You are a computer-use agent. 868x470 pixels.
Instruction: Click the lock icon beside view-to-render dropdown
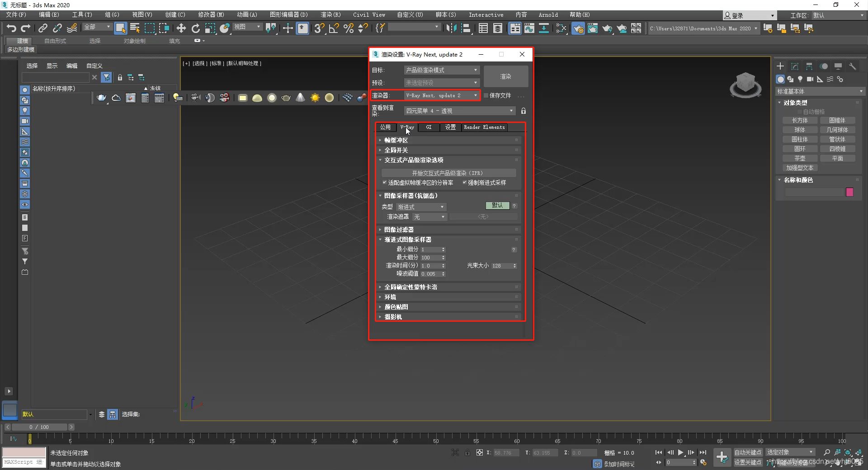point(524,111)
